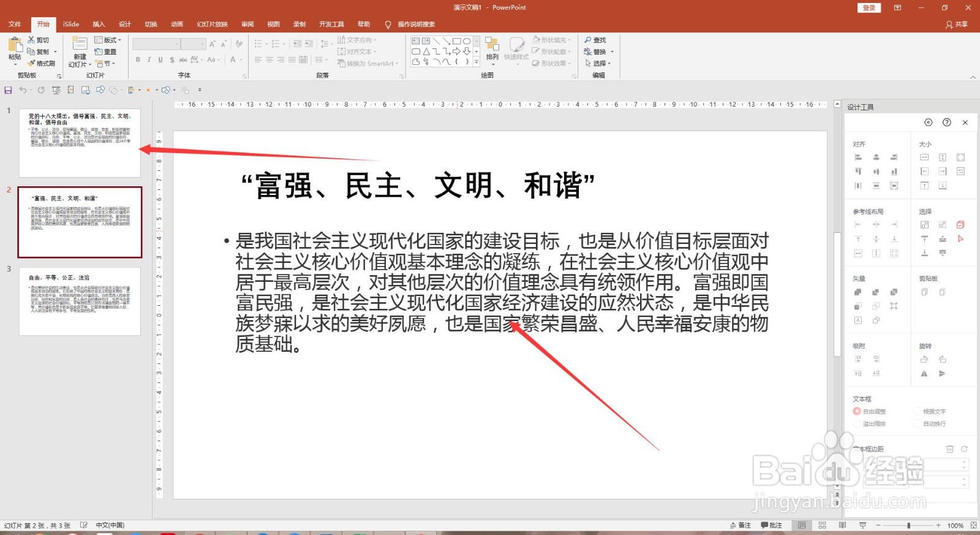Click the red highlighted selection icon in 选择
This screenshot has width=980, height=535.
coord(960,225)
